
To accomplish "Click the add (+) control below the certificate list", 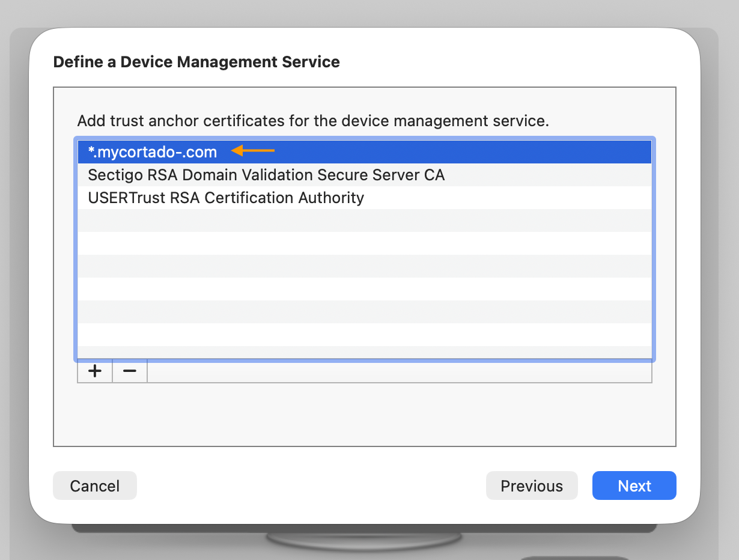I will coord(94,371).
